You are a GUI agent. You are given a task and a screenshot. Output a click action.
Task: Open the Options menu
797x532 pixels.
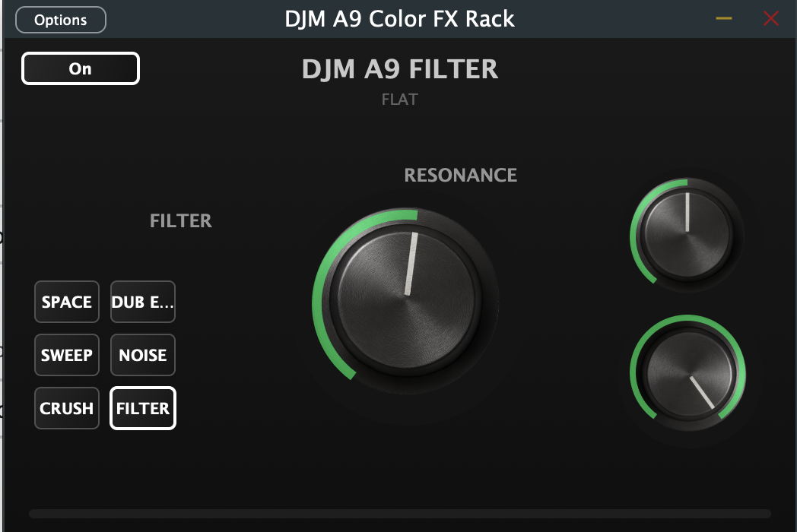point(61,20)
